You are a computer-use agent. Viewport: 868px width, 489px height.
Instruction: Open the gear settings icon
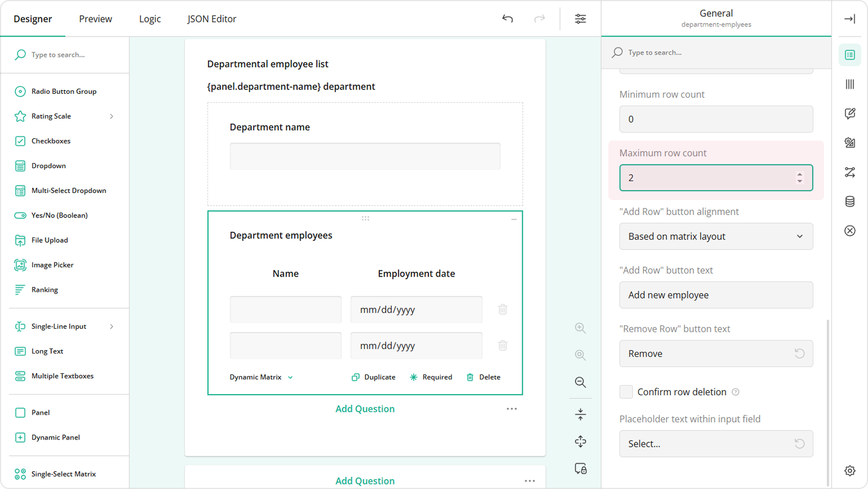click(x=849, y=470)
